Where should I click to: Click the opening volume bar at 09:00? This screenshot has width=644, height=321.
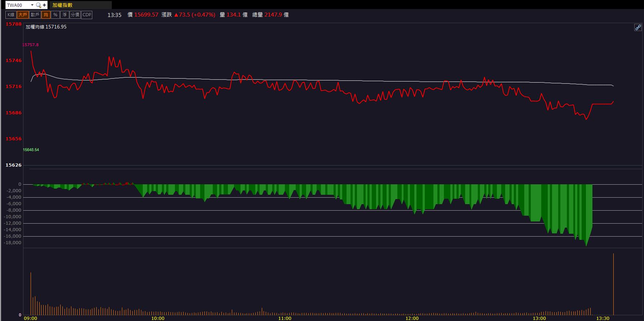31,294
